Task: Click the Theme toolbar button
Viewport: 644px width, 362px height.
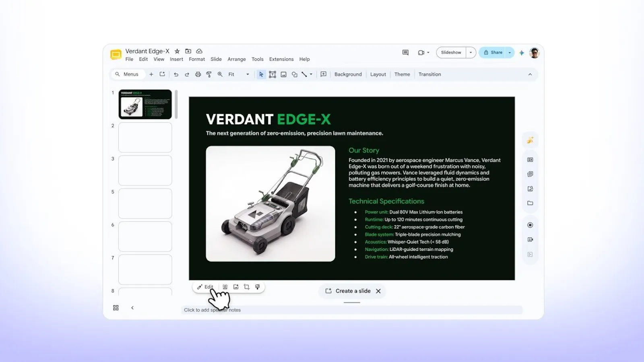Action: [402, 74]
